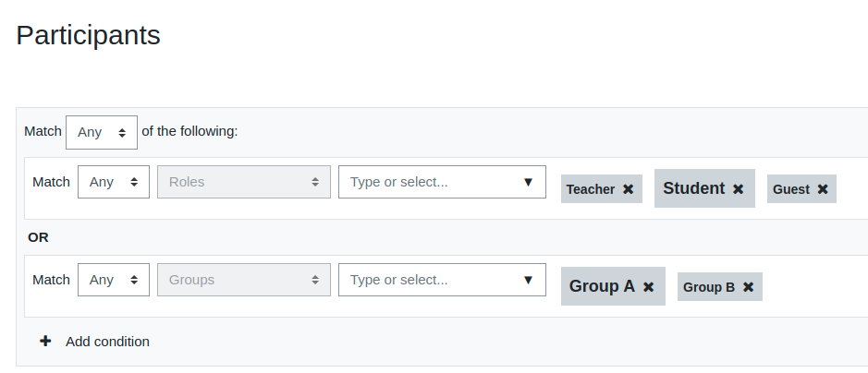
Task: Focus the Type or select field for Groups
Action: point(442,280)
